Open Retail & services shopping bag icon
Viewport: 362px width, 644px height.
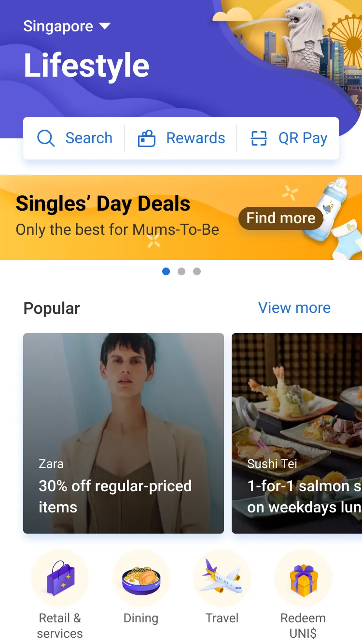click(60, 577)
